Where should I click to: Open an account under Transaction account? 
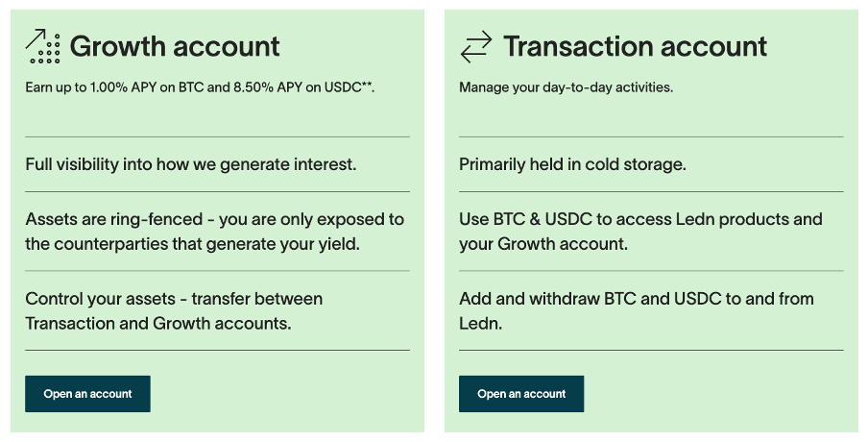click(521, 394)
